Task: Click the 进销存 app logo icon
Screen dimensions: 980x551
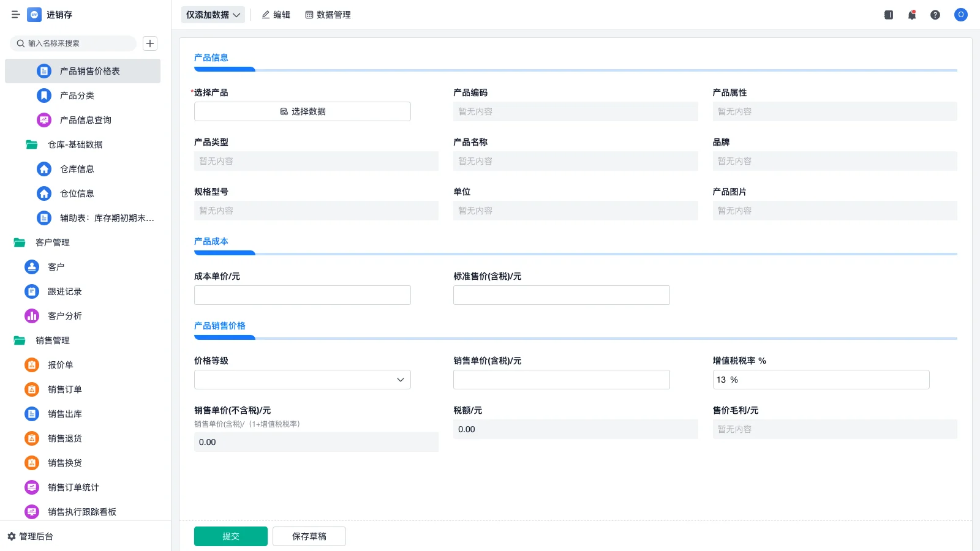Action: pos(34,15)
